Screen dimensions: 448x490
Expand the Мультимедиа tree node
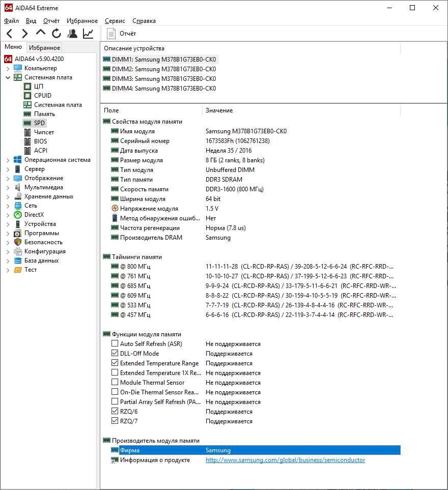click(x=8, y=187)
